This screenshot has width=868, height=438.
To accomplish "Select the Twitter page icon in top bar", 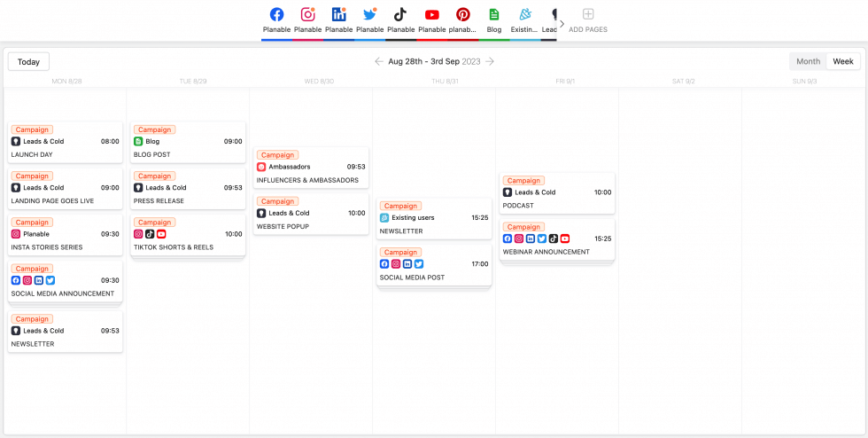I will pyautogui.click(x=369, y=15).
